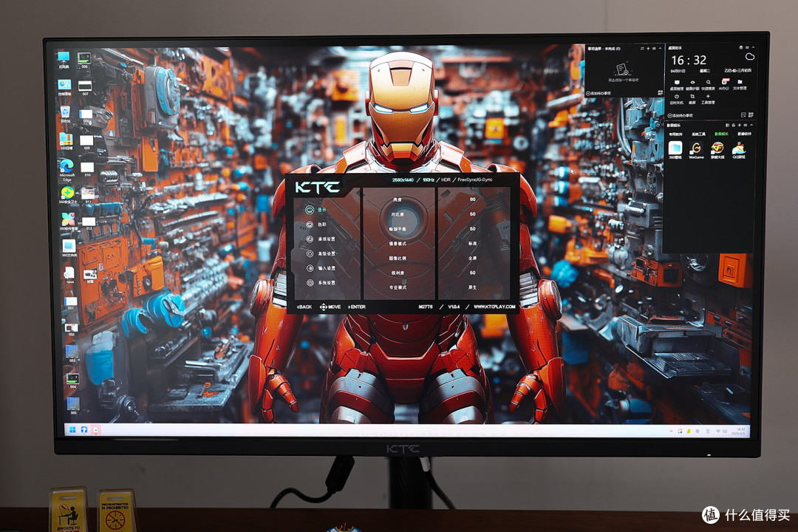The height and width of the screenshot is (532, 798).
Task: Open 文件管理 folder tool in assistant
Action: point(740,84)
